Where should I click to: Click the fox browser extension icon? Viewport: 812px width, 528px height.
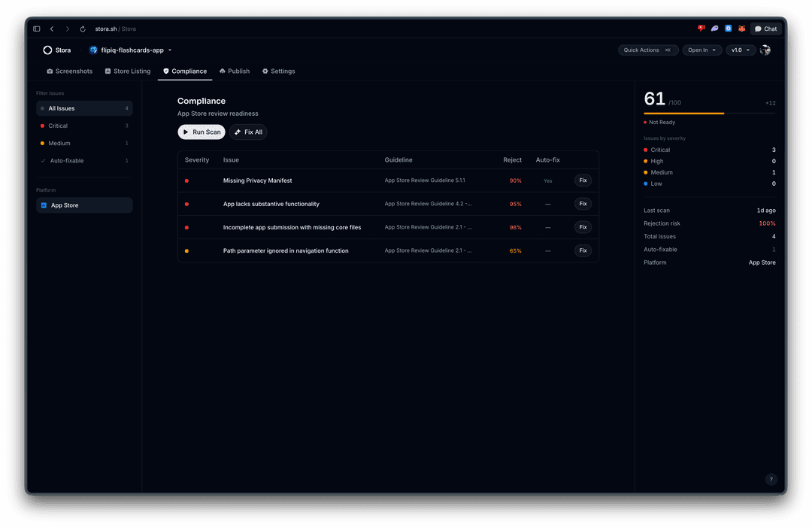(x=741, y=29)
